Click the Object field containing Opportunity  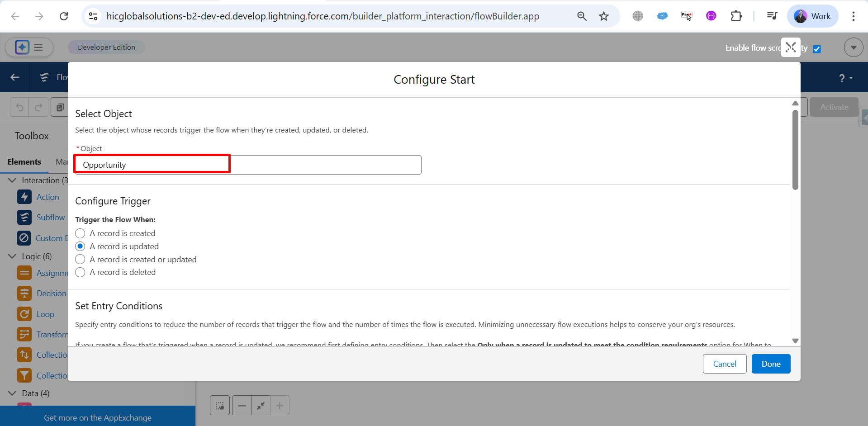(248, 165)
